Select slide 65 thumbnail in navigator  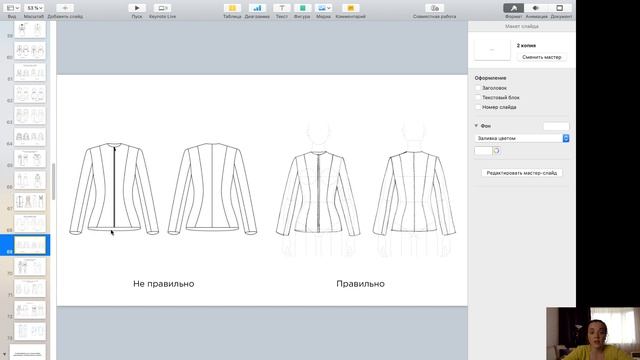[30, 159]
